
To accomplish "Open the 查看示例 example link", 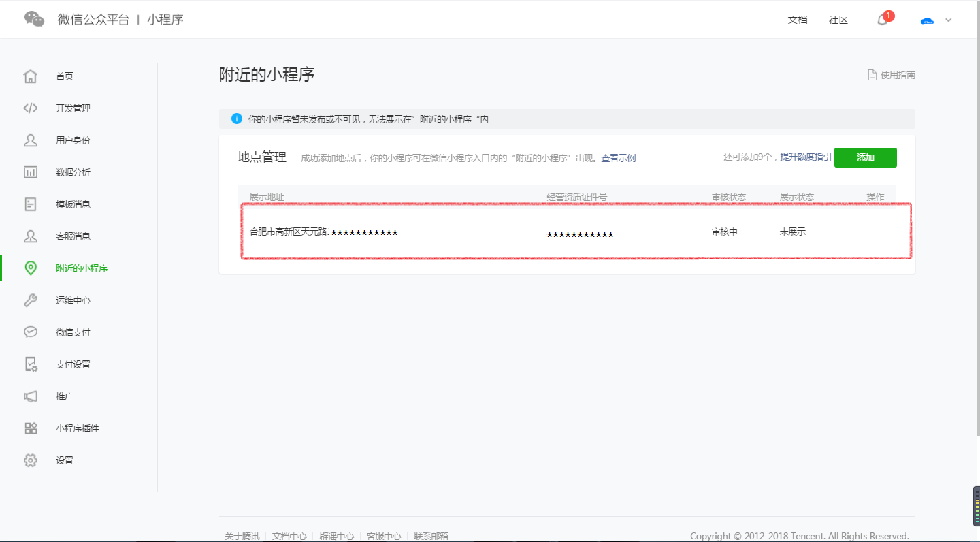I will click(617, 157).
